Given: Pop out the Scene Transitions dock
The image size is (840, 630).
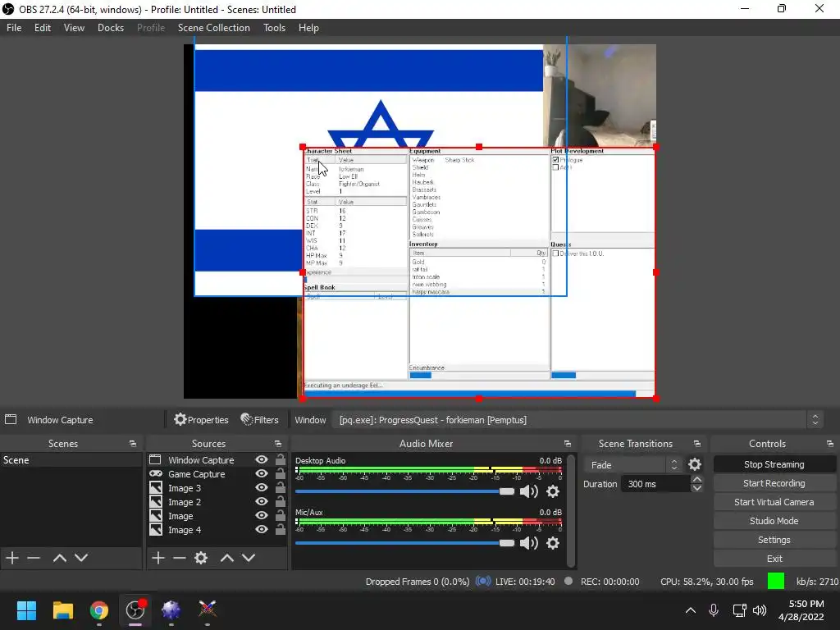Looking at the screenshot, I should tap(697, 444).
